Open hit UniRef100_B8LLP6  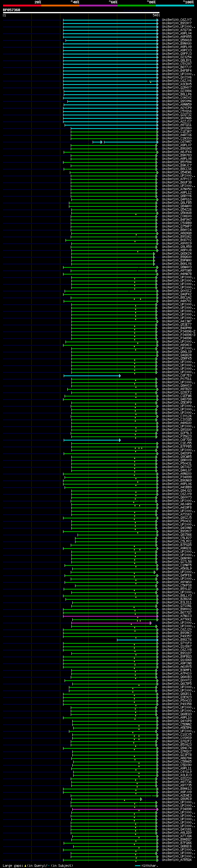tap(176, 94)
